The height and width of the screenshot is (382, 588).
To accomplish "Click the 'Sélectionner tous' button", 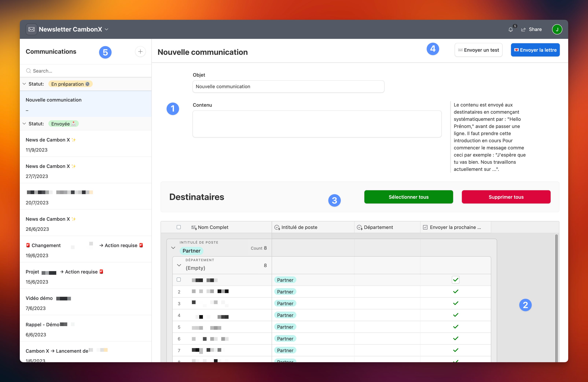I will pos(408,197).
